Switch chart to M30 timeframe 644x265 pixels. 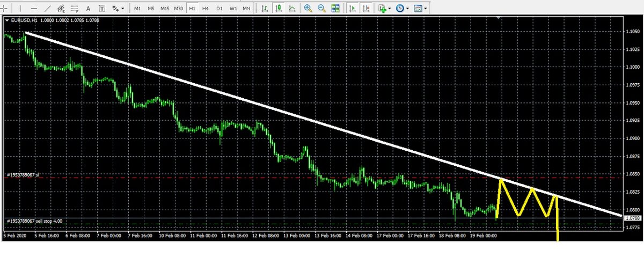[178, 9]
